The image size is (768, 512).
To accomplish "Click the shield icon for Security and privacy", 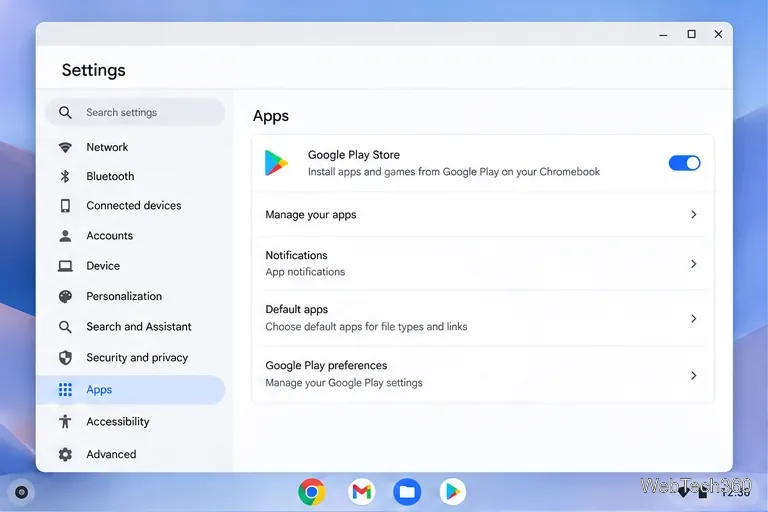I will (65, 358).
